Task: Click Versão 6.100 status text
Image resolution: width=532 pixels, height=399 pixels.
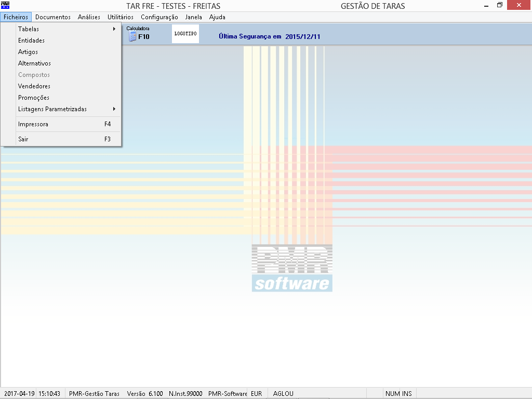Action: (145, 394)
